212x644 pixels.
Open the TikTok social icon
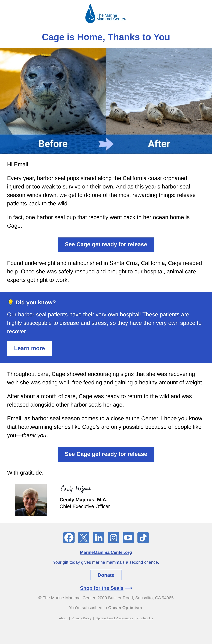tap(143, 537)
